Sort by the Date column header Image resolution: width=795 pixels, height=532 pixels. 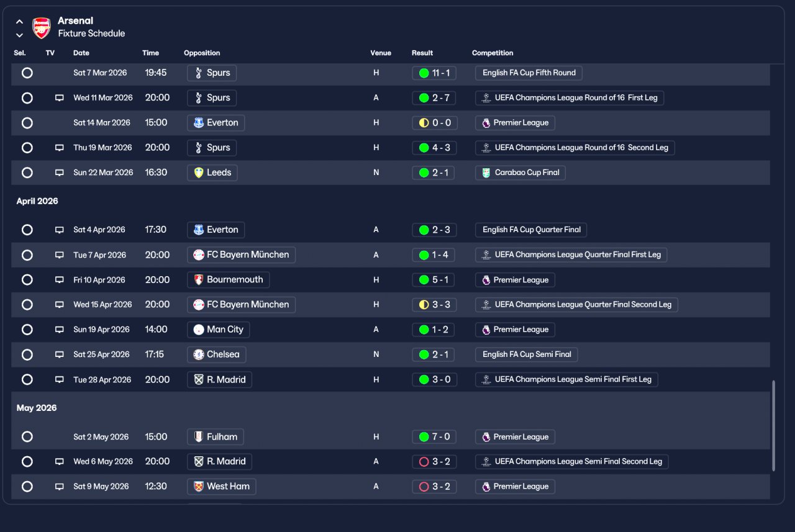(x=81, y=53)
